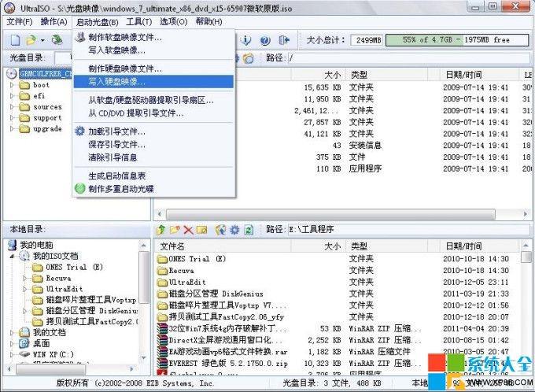Image resolution: width=535 pixels, height=392 pixels.
Task: Click the 55% of 4.7GB capacity bar
Action: [458, 40]
